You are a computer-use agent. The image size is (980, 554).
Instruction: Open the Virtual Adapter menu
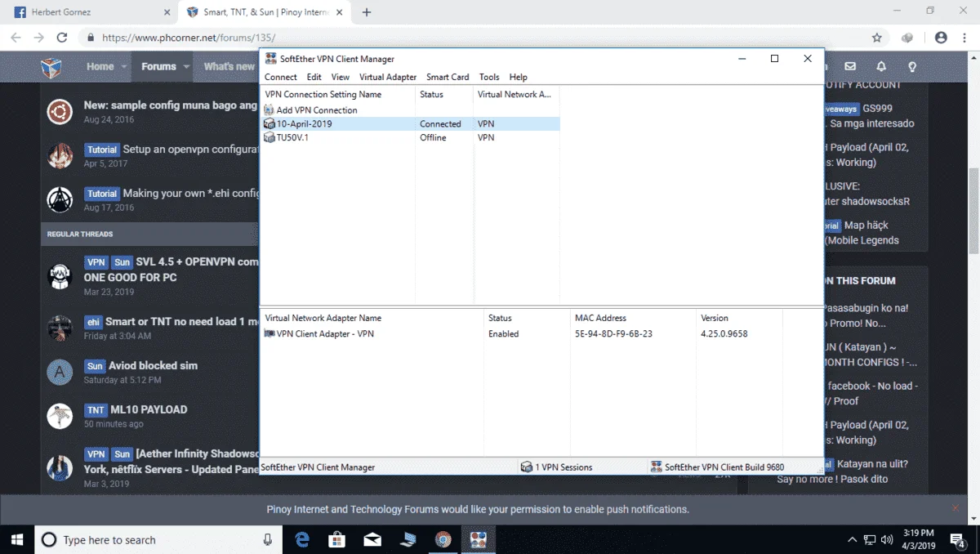pos(388,77)
